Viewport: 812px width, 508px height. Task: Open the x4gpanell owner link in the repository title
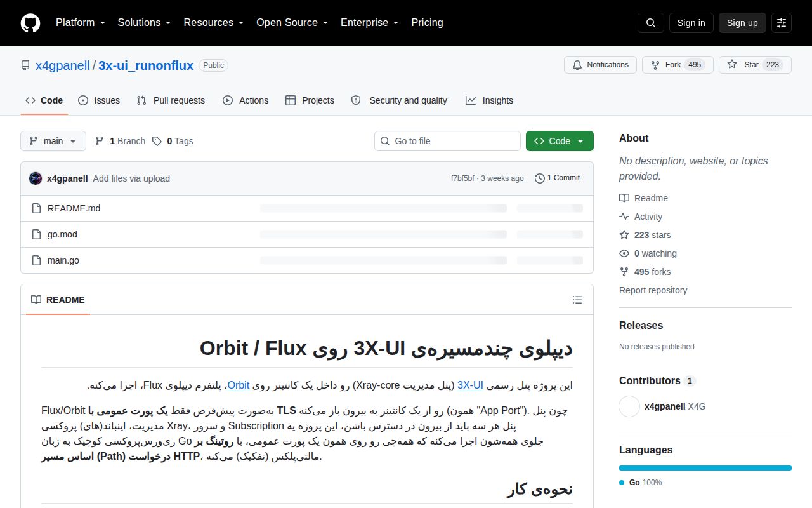(x=63, y=65)
